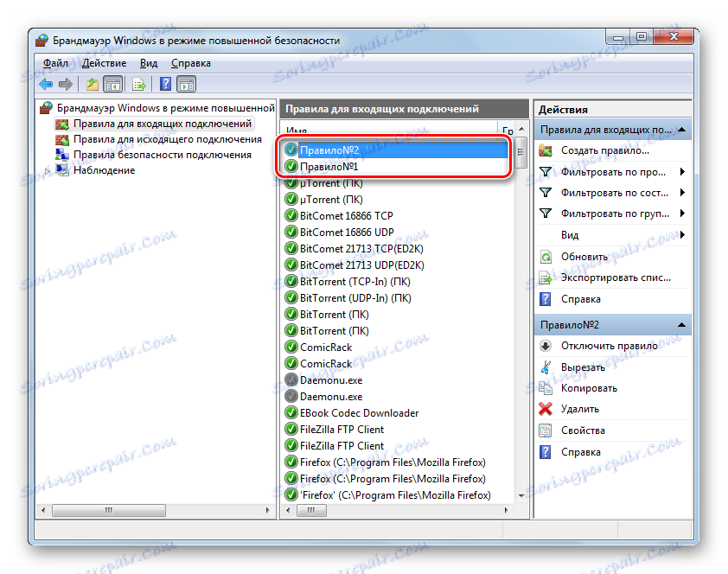Viewport: 728px width, 574px height.
Task: Collapse the Правила для входящих по... actions section
Action: coord(682,130)
